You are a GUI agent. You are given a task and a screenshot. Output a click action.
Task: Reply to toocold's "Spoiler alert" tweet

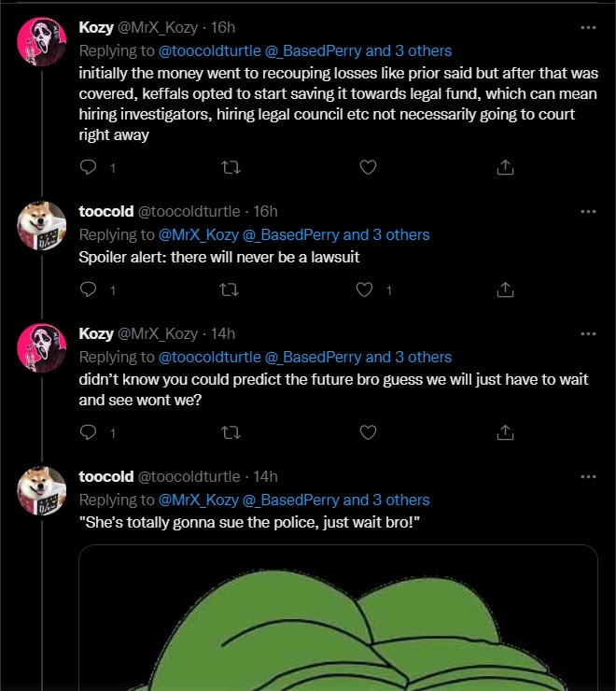pos(90,289)
